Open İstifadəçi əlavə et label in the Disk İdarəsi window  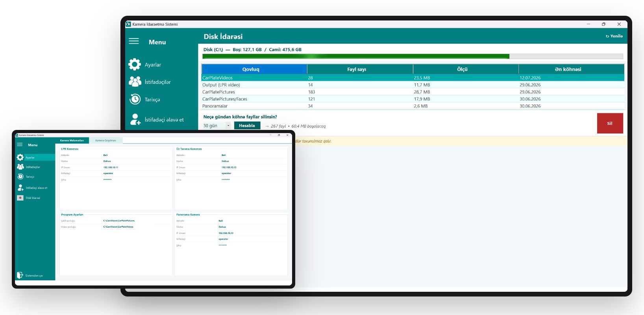coord(164,120)
